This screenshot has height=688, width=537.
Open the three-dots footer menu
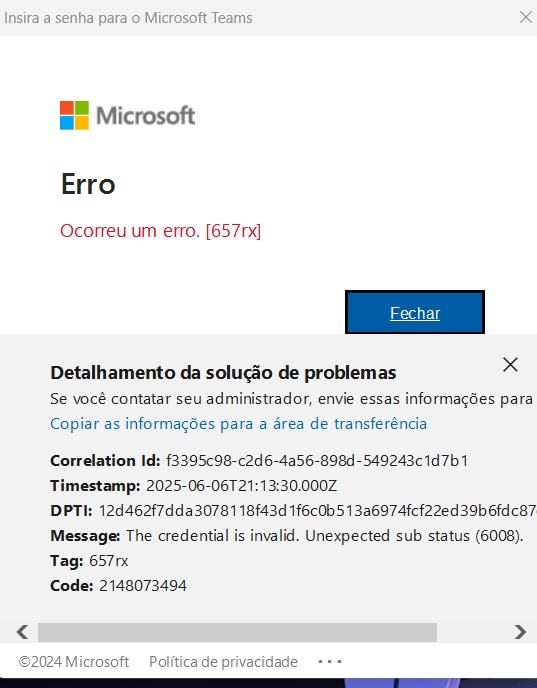coord(329,661)
